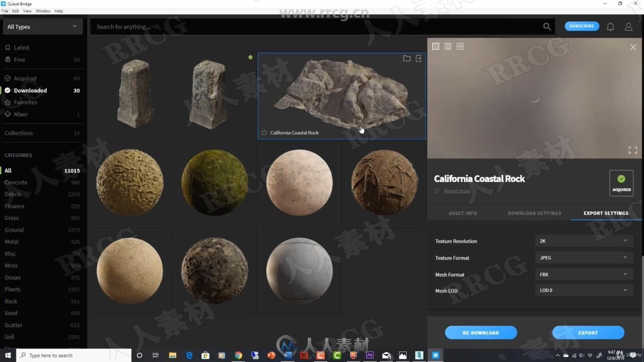Open the Help menu
Image resolution: width=644 pixels, height=362 pixels.
coord(59,11)
